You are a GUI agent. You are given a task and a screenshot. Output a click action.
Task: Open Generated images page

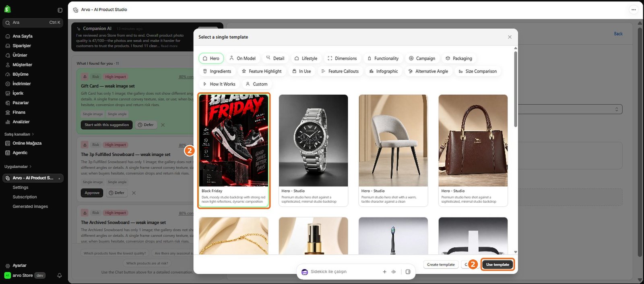click(x=30, y=207)
